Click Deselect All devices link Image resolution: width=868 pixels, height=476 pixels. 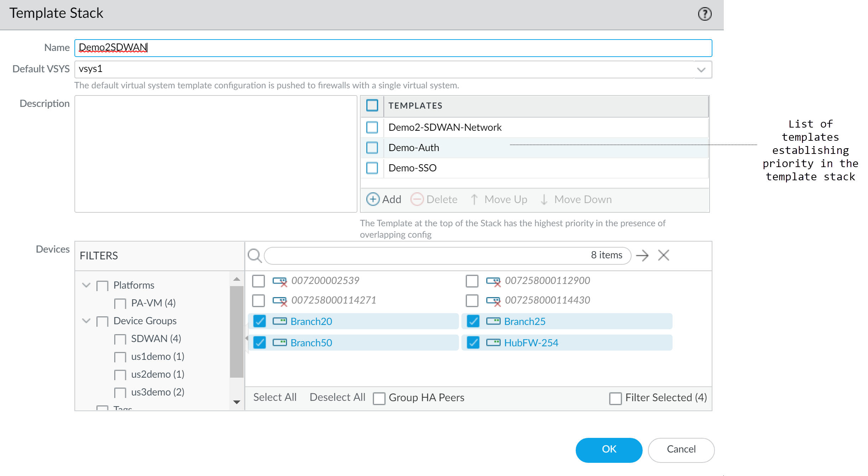337,397
